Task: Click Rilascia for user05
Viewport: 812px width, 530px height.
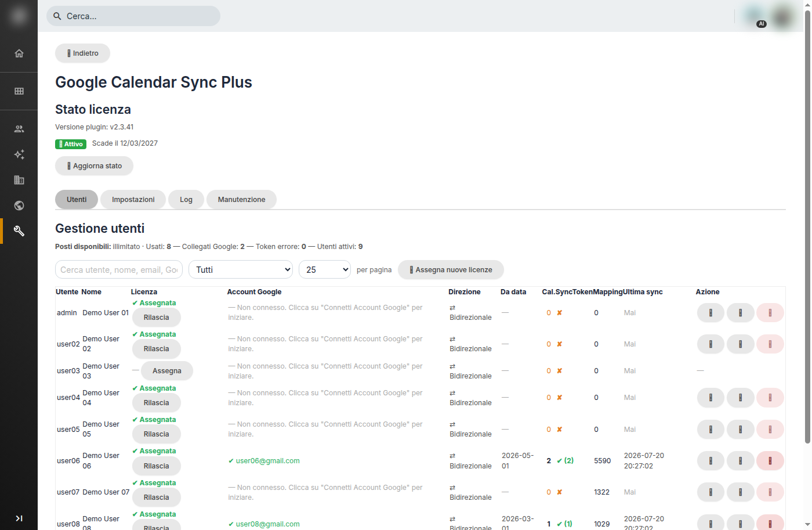Action: click(x=157, y=434)
